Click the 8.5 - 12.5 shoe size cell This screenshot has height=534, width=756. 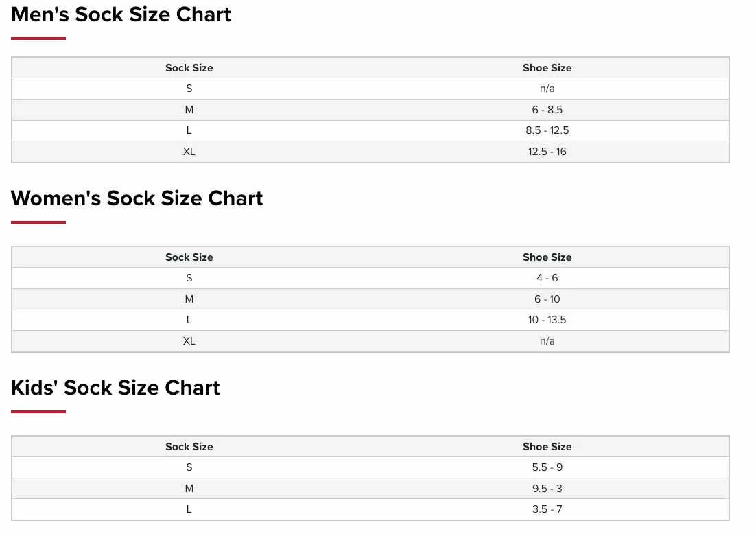point(547,130)
